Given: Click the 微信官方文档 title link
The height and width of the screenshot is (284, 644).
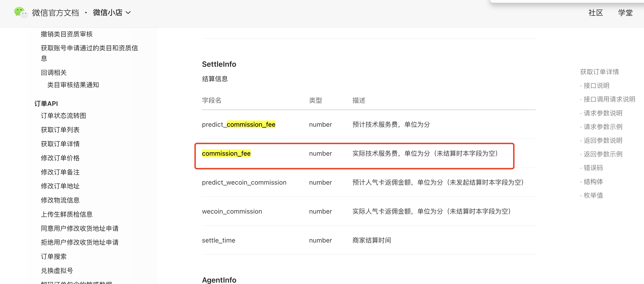Looking at the screenshot, I should 55,13.
